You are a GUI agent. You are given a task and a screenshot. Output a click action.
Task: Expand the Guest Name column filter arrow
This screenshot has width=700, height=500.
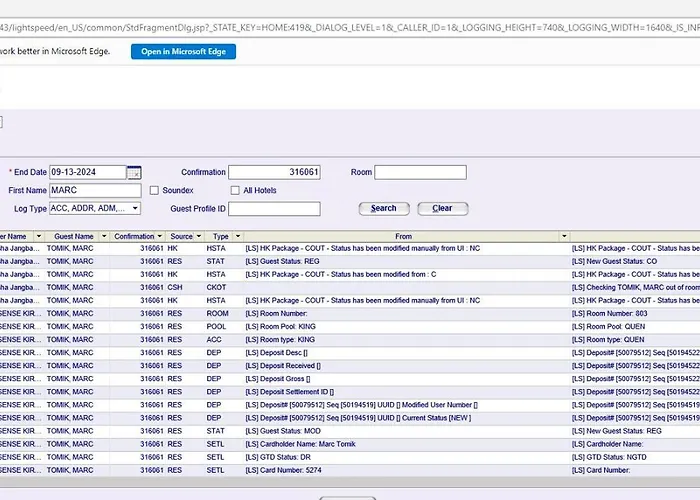pyautogui.click(x=104, y=236)
